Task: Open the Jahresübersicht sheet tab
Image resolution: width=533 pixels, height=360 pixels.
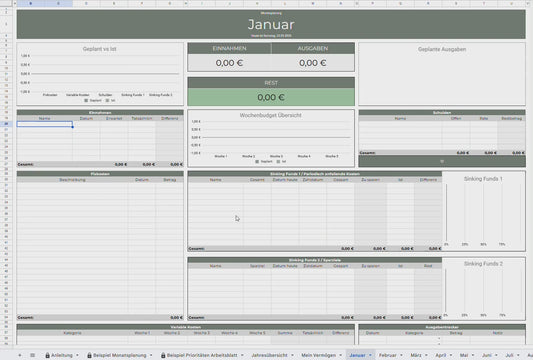Action: tap(269, 355)
